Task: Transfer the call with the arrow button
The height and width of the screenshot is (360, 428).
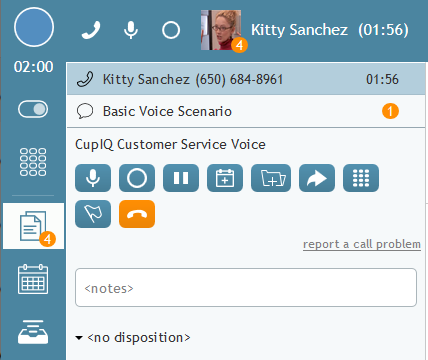Action: pos(317,178)
